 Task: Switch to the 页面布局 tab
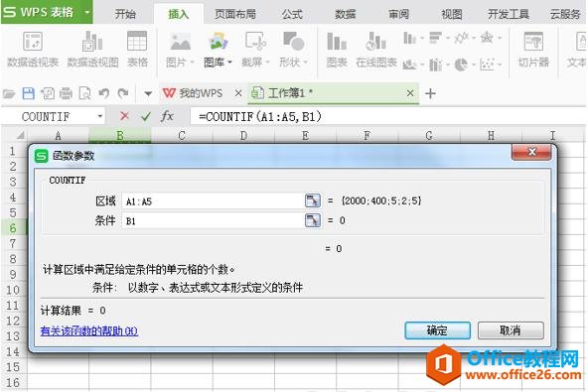click(235, 14)
